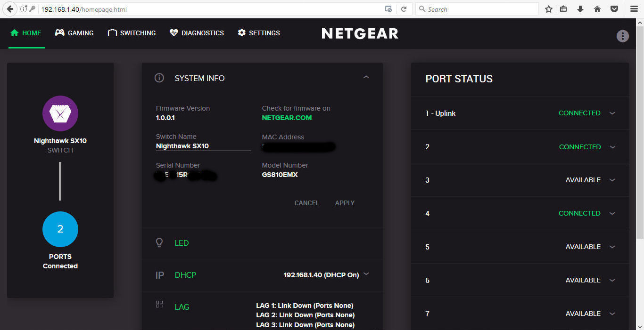644x330 pixels.
Task: Click the key icon in address bar
Action: [x=32, y=9]
